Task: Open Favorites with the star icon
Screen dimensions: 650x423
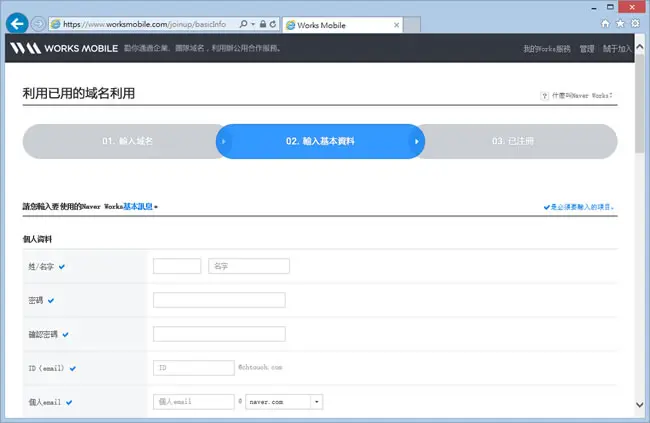Action: tap(620, 24)
